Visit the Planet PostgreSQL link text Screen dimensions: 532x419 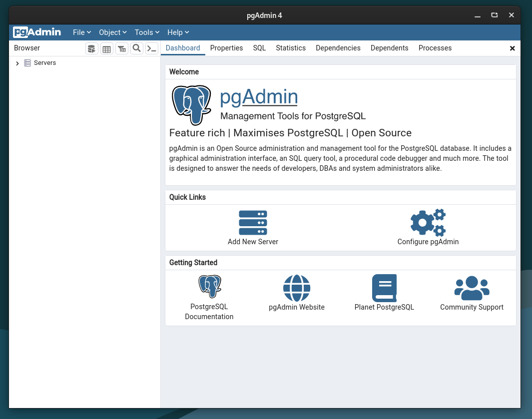384,307
